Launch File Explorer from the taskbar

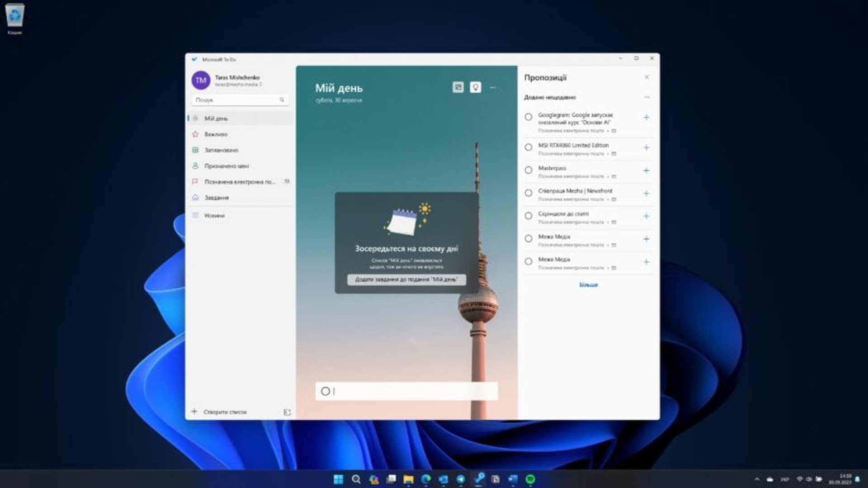pos(408,479)
